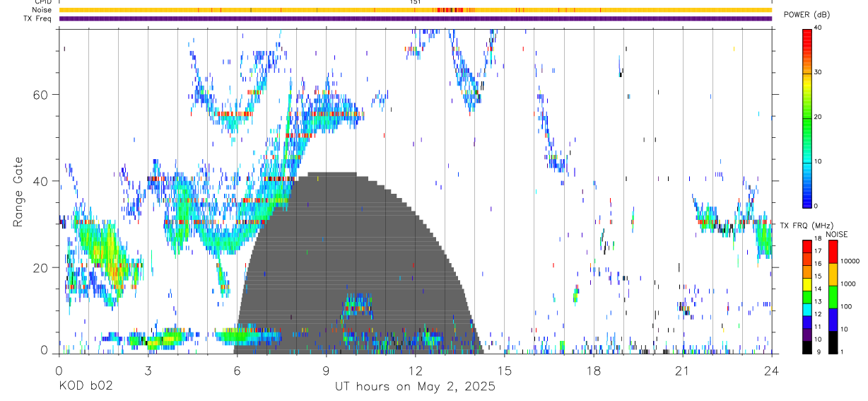Click the '6' hour tick on the time axis
868x401 pixels.
tap(237, 371)
